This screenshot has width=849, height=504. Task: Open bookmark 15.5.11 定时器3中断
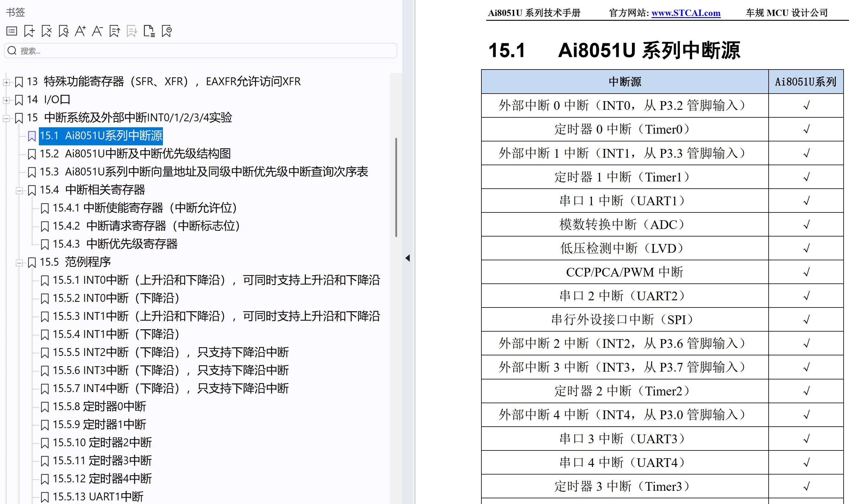[x=102, y=461]
